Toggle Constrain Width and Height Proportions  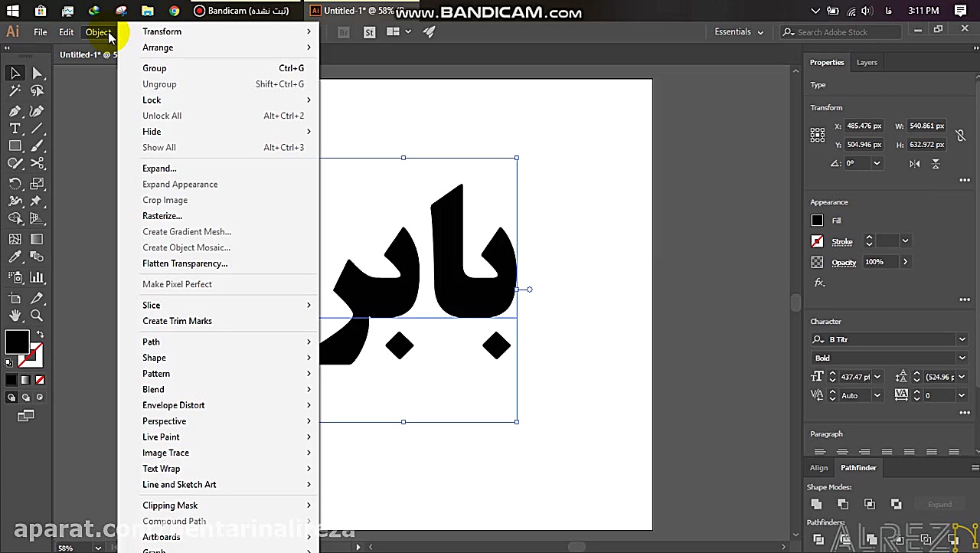point(960,135)
